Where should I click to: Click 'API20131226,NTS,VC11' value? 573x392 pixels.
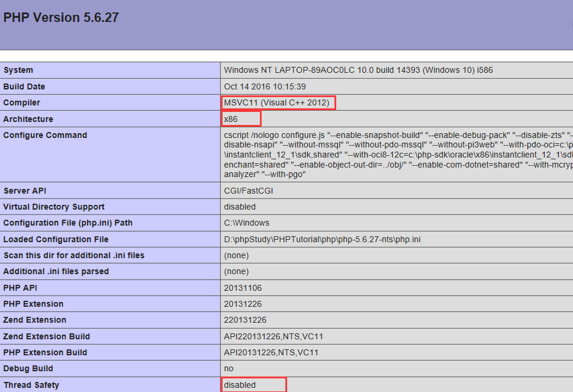click(271, 353)
